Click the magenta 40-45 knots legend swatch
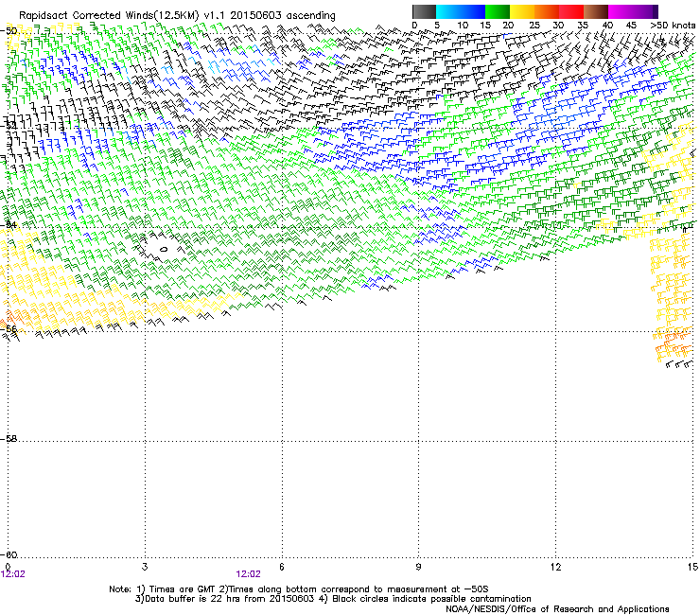 click(x=621, y=11)
